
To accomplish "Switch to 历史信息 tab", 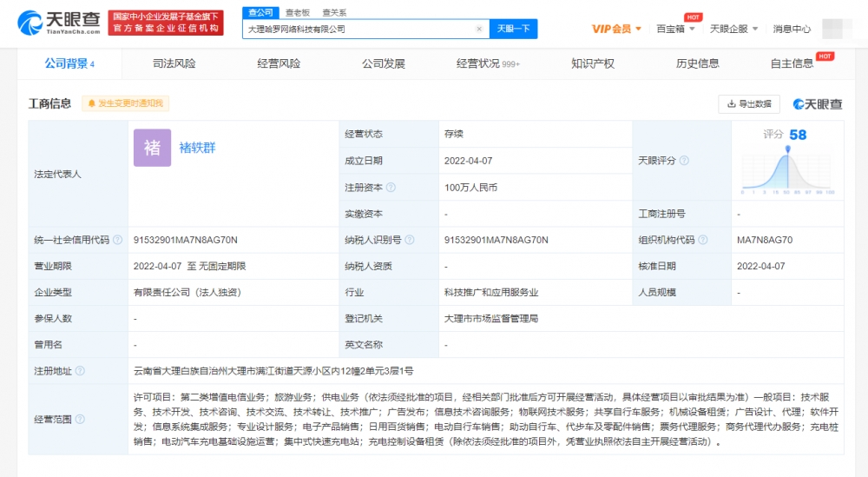I will [698, 63].
